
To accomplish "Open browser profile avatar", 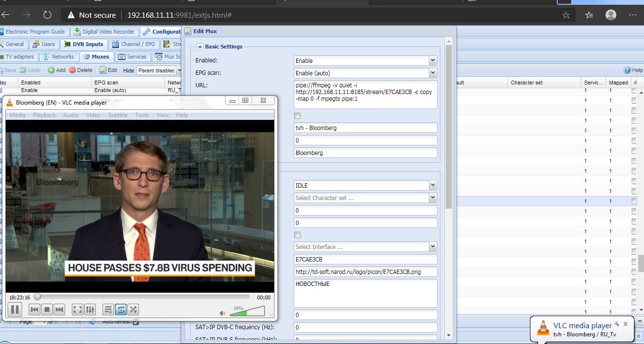I will [x=611, y=15].
